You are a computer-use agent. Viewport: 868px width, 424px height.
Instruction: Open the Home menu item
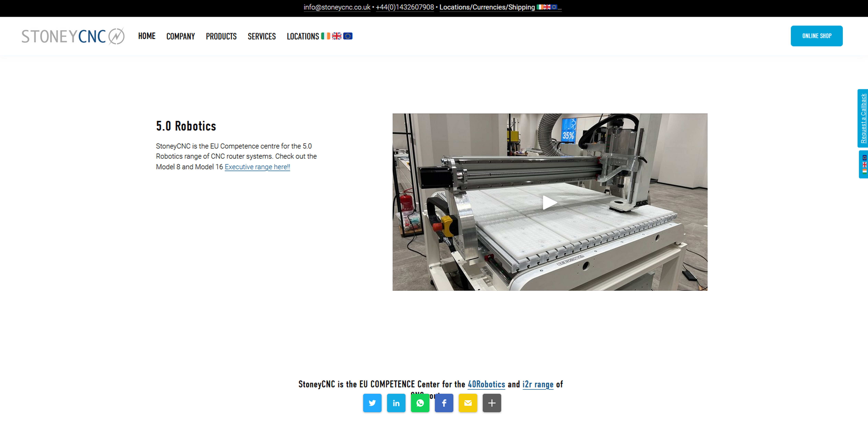tap(147, 36)
